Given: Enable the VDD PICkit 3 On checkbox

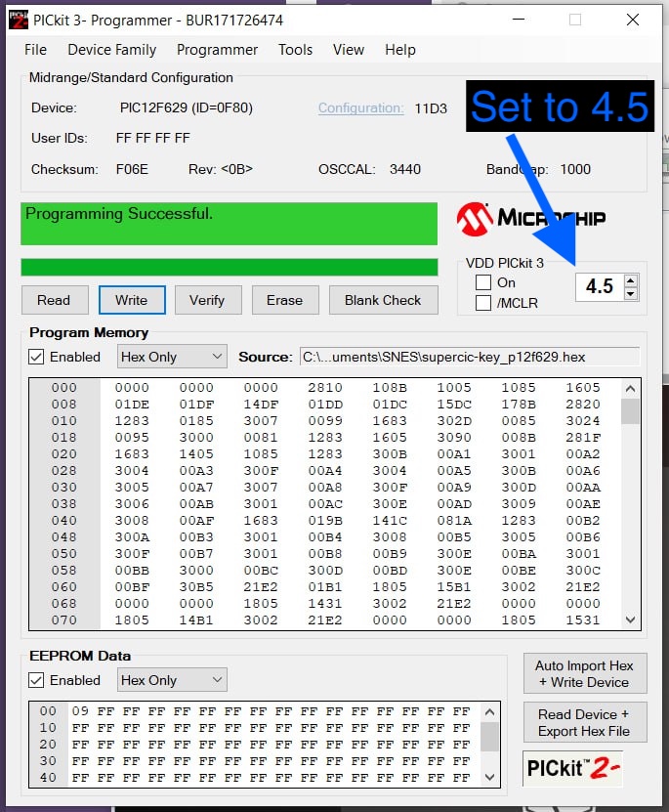Looking at the screenshot, I should (x=483, y=282).
